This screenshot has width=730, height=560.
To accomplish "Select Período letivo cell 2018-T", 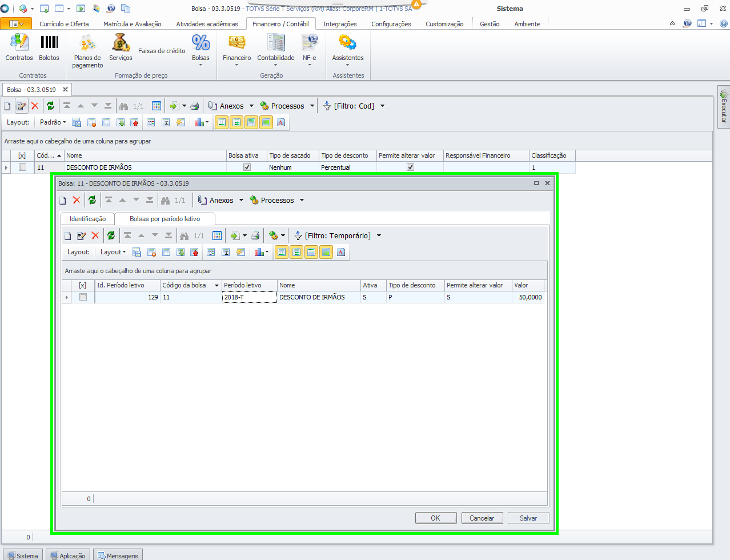I will point(250,297).
